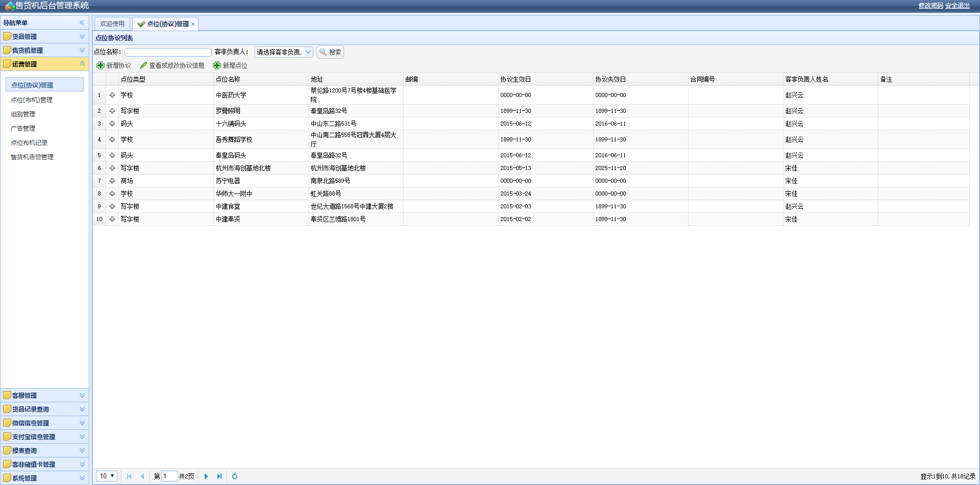This screenshot has height=485, width=980.
Task: Collapse the navigation menu panel
Action: pos(82,22)
